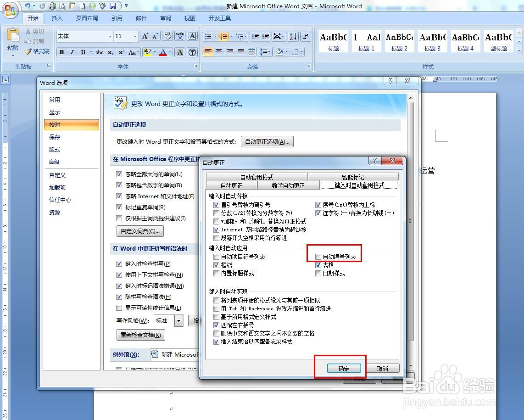The width and height of the screenshot is (524, 420).
Task: Click help icon in Word Options dialog
Action: (390, 81)
